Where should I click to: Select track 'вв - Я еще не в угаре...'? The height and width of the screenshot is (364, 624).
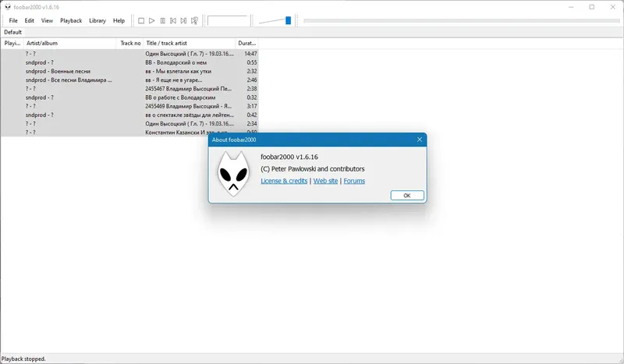click(129, 80)
